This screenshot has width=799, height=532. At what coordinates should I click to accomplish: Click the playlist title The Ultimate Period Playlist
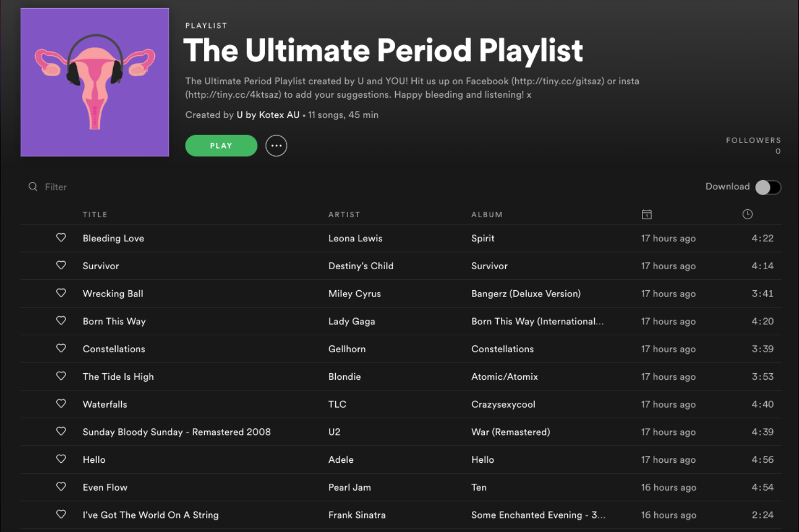point(383,50)
